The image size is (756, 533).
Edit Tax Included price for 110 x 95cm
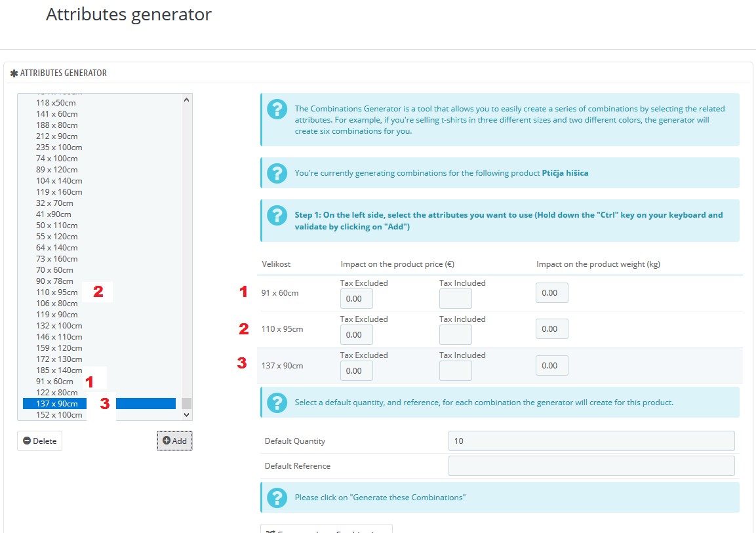pos(456,335)
